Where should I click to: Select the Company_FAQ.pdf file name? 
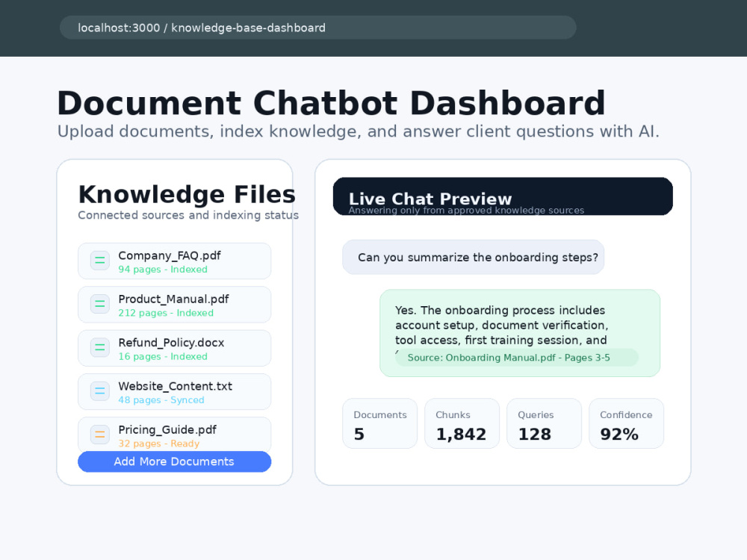(170, 255)
